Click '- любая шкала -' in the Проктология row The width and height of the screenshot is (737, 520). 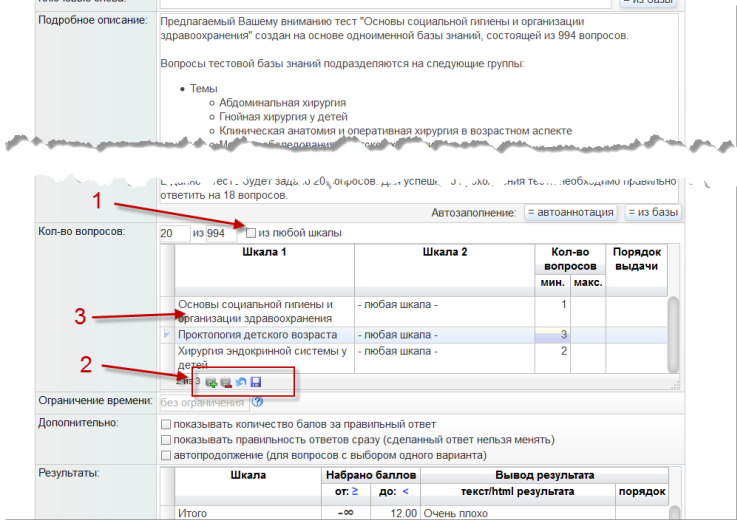[398, 335]
